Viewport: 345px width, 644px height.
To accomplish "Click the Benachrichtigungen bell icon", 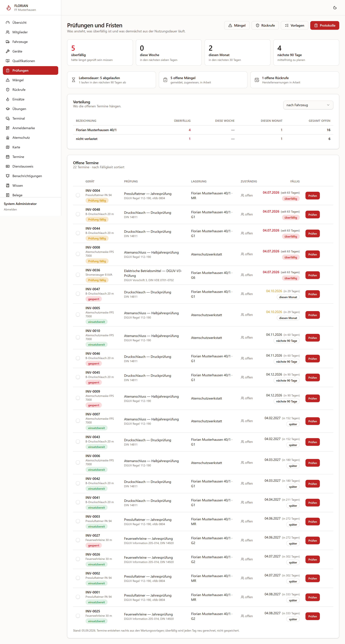I will pos(8,176).
